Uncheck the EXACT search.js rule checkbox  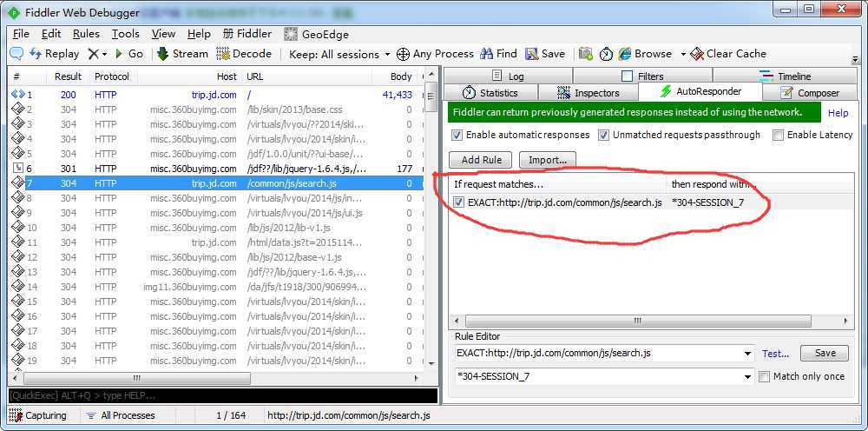coord(458,202)
